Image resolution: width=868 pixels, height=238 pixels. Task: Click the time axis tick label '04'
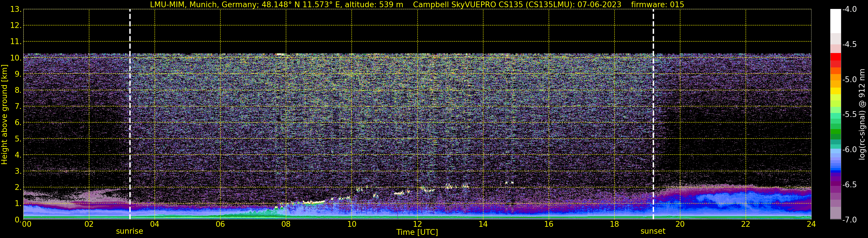(x=155, y=224)
